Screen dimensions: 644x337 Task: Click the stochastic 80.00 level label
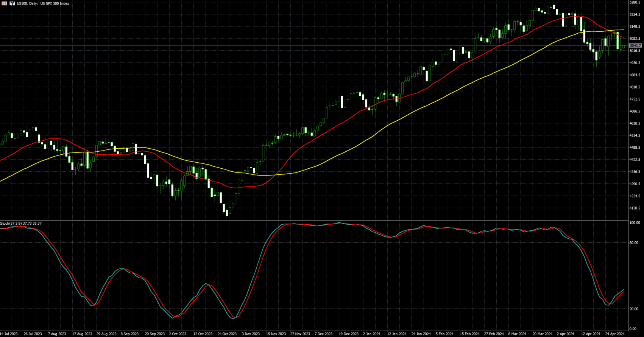point(633,243)
